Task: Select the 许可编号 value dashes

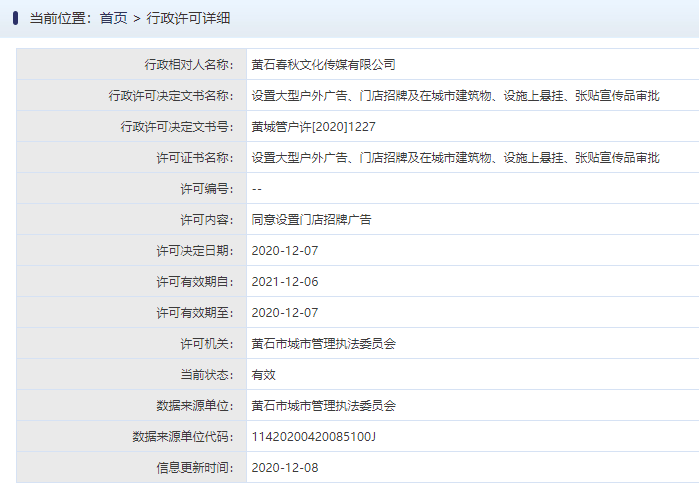Action: point(256,189)
